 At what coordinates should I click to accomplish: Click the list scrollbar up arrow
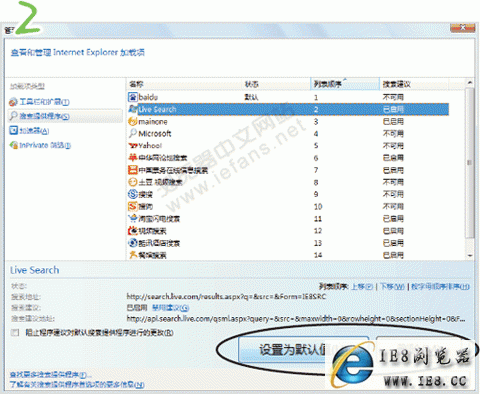(x=469, y=82)
